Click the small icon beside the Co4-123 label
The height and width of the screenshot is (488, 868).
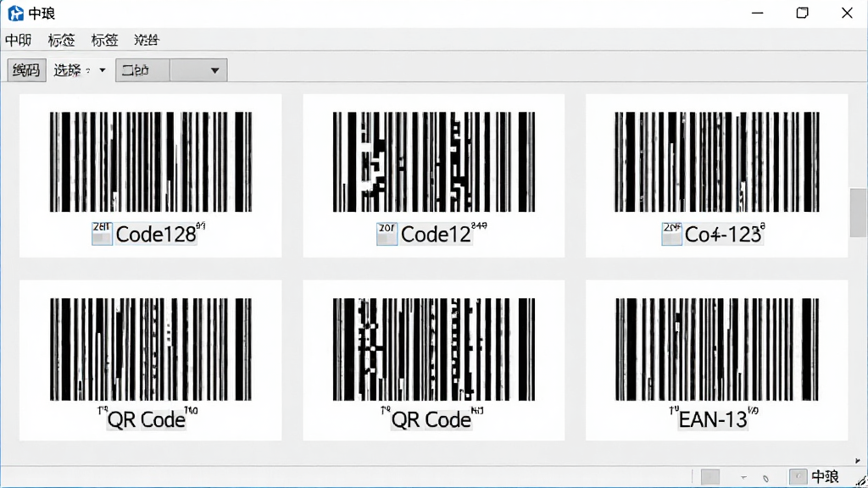[671, 234]
